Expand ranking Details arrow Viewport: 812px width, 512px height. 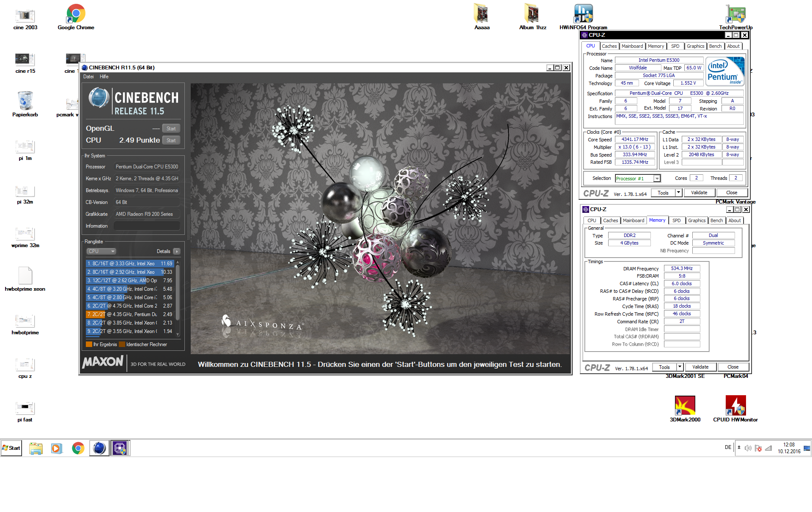pyautogui.click(x=177, y=251)
